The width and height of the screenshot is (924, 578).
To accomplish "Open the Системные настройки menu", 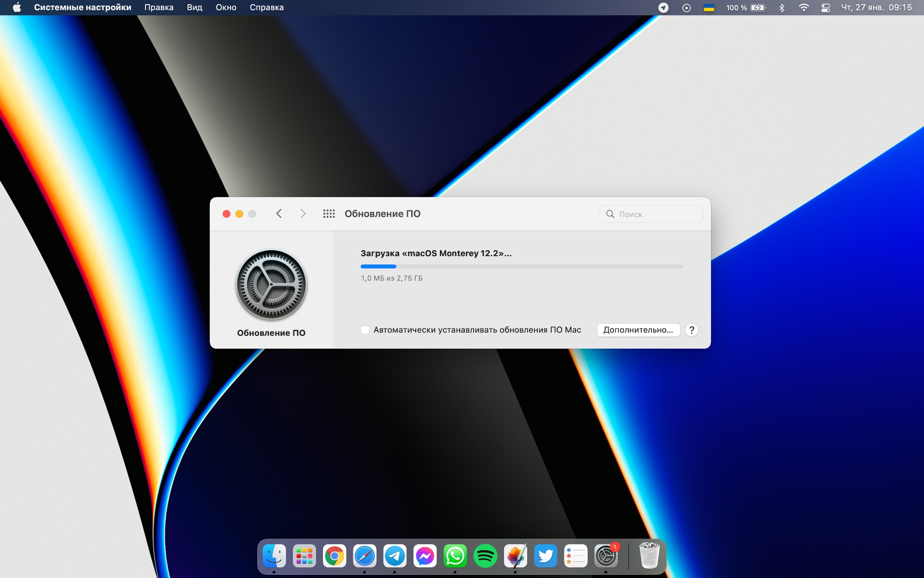I will (83, 7).
